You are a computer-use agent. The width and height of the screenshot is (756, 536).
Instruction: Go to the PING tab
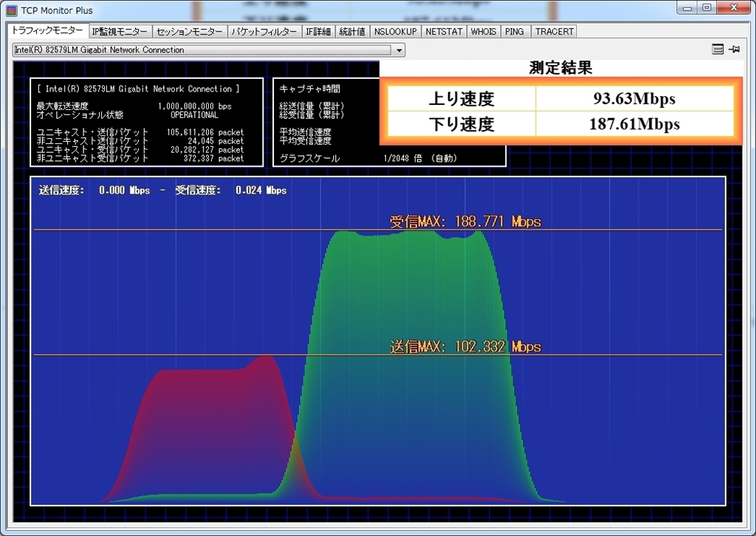[x=515, y=32]
